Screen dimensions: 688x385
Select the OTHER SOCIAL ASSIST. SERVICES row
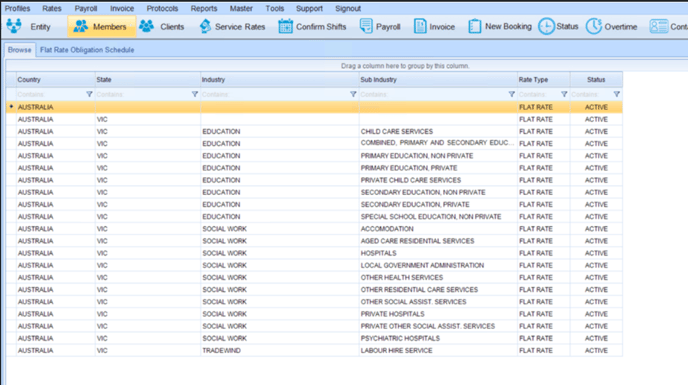314,302
